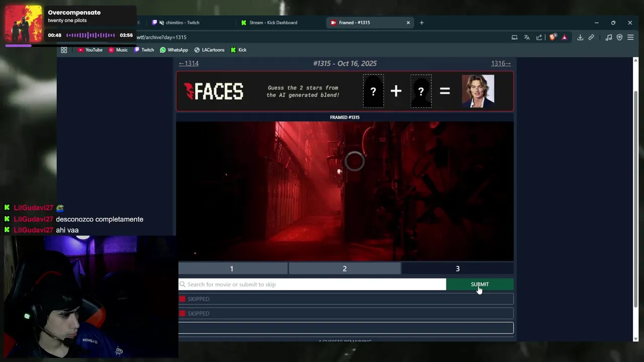Click the VPN shield icon

coord(619,37)
